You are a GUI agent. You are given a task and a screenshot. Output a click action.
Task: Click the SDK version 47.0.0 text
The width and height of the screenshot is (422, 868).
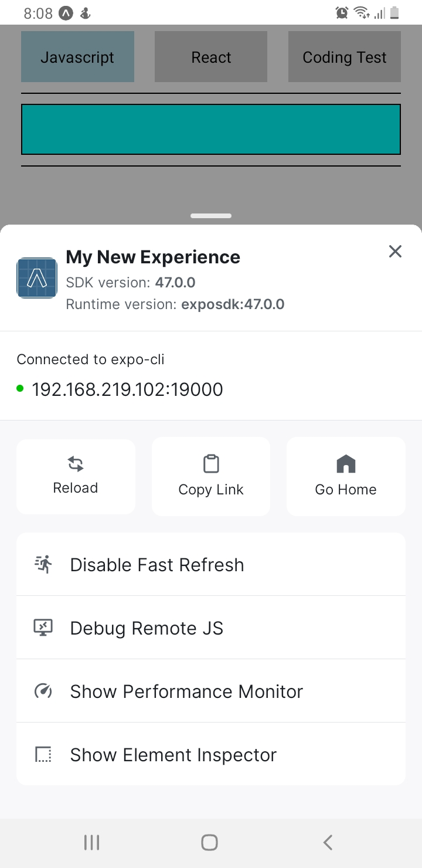[x=131, y=283]
